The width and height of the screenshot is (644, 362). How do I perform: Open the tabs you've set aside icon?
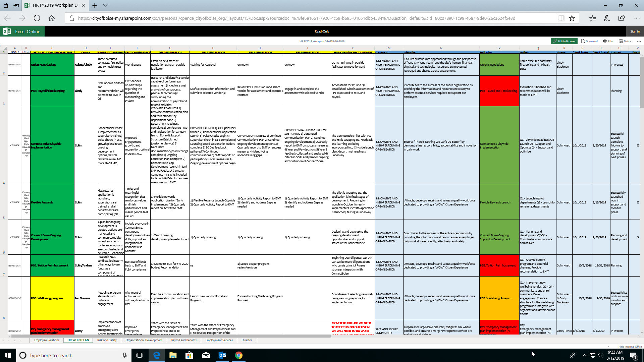(5, 5)
